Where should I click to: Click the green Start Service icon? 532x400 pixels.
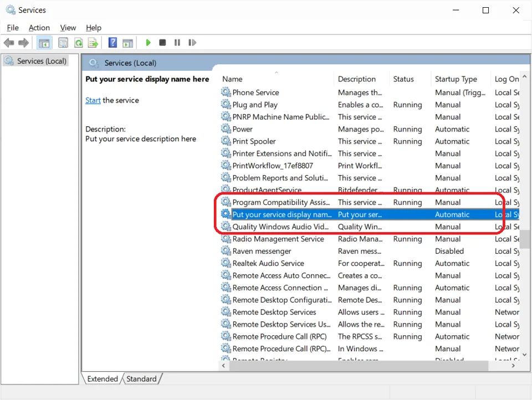[x=148, y=43]
